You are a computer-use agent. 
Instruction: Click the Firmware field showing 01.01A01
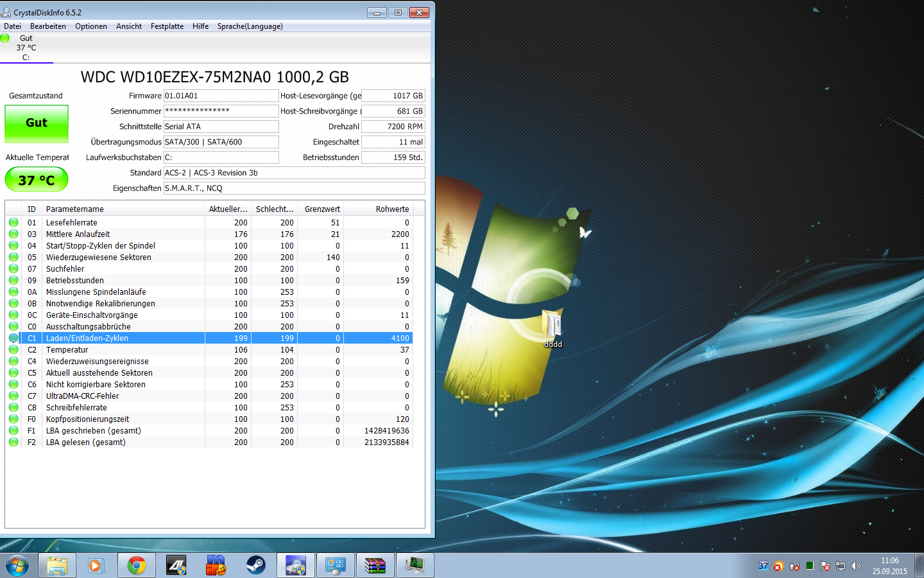(x=221, y=96)
